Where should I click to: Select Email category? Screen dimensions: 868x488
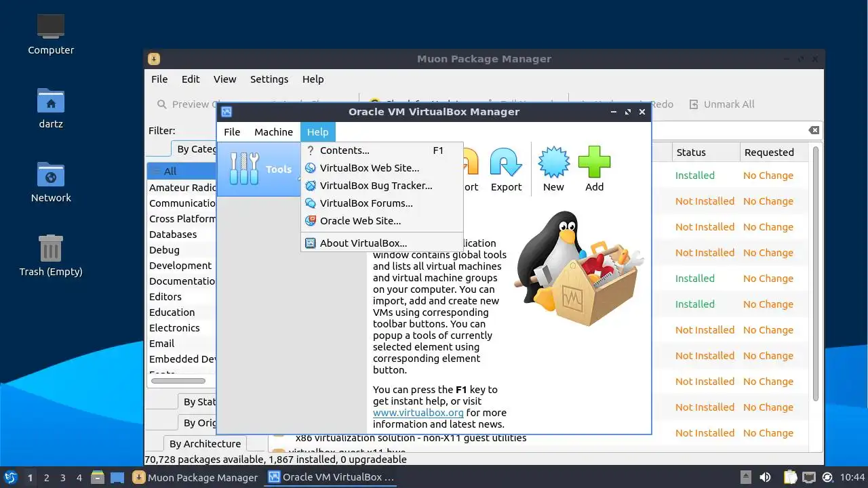(182, 344)
